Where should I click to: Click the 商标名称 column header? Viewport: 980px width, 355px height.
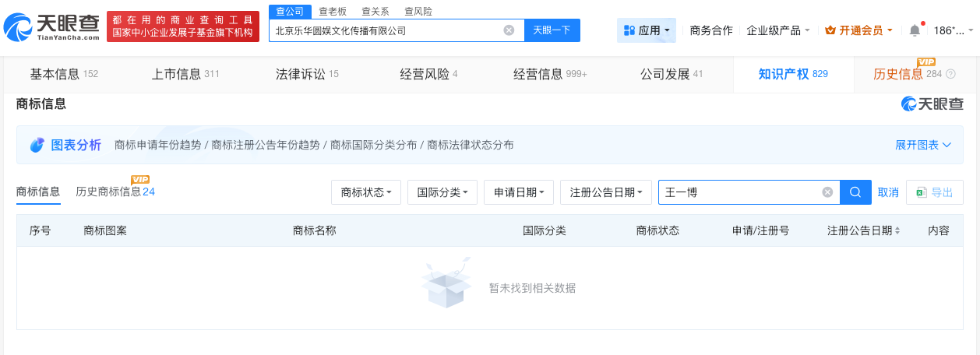(314, 230)
